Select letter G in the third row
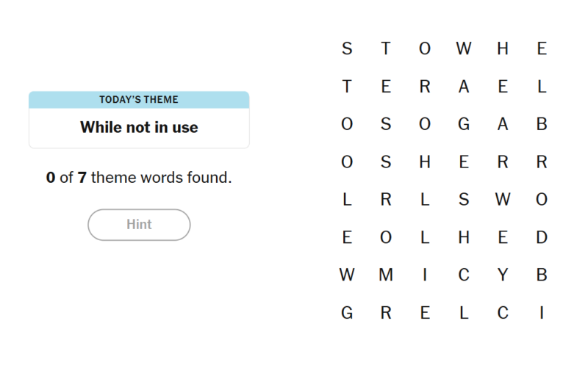Image resolution: width=588 pixels, height=365 pixels. coord(464,125)
